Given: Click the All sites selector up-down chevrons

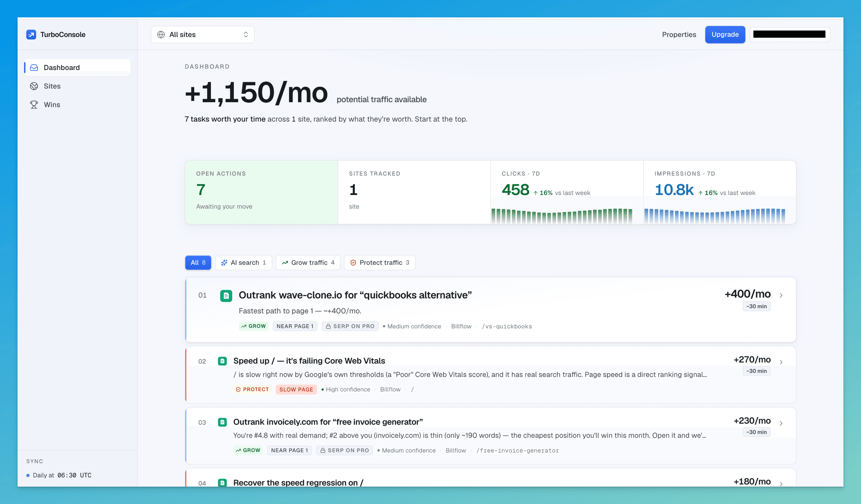Looking at the screenshot, I should pyautogui.click(x=246, y=34).
